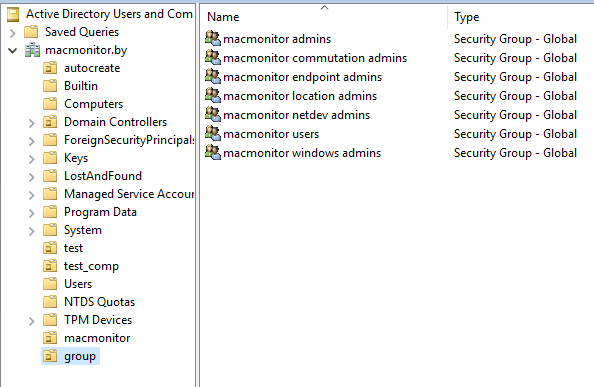Select the 'autocreate' tree label
Screen dimensions: 594x387
tap(92, 68)
